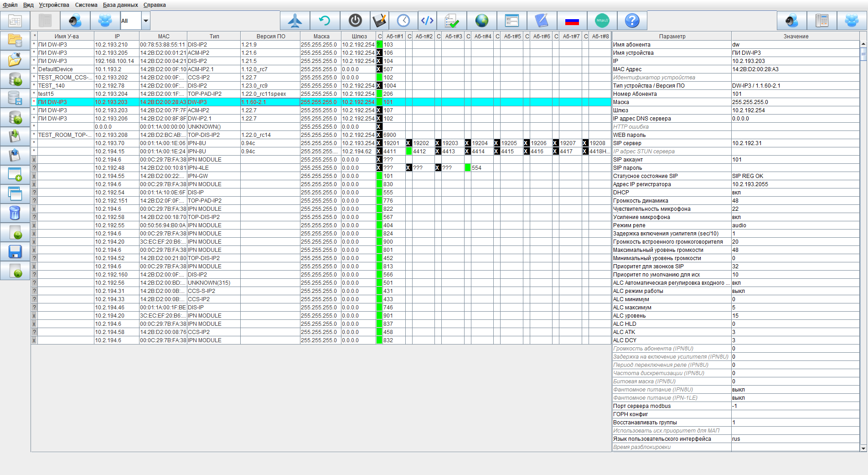Click the SIP сервер value field
This screenshot has height=475, width=868.
point(795,143)
